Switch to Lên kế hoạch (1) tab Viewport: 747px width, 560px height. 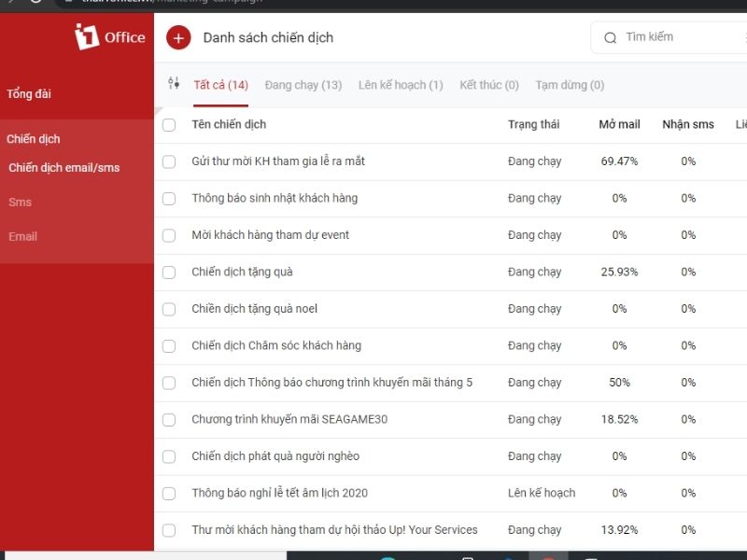click(401, 85)
